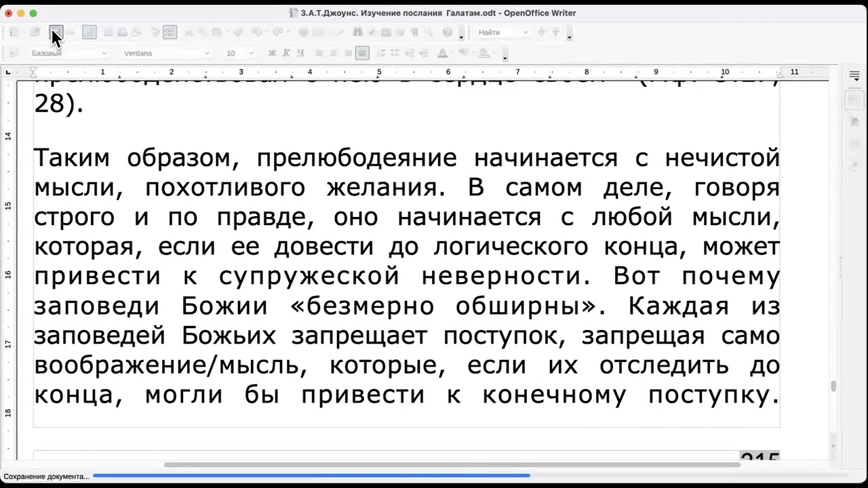Toggle Bold (Ж) formatting

[x=272, y=53]
